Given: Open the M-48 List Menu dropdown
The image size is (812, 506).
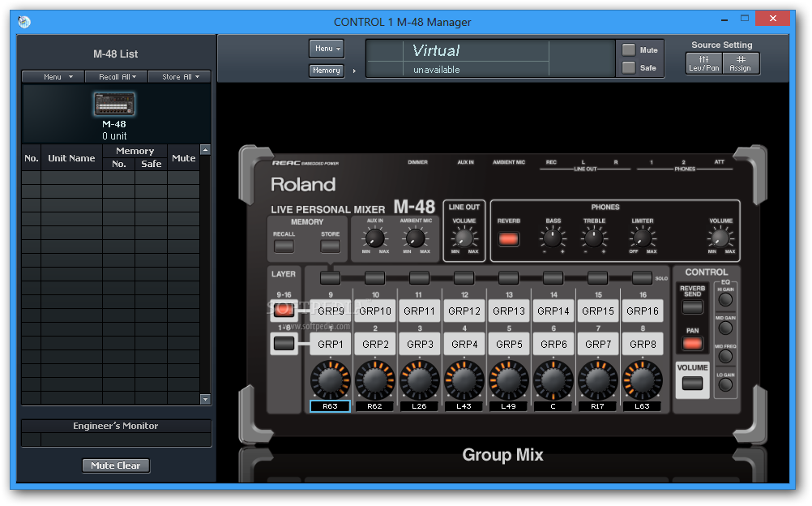Looking at the screenshot, I should [x=53, y=77].
